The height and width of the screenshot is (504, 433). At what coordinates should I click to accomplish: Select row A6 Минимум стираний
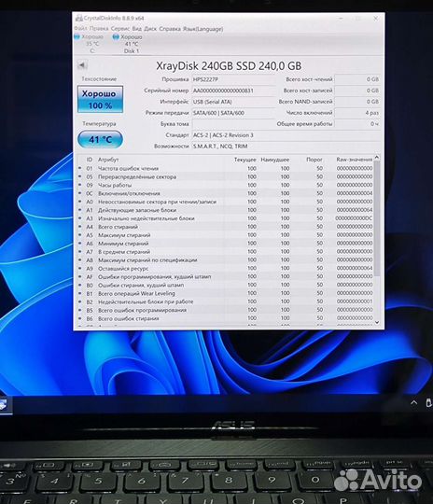(225, 244)
